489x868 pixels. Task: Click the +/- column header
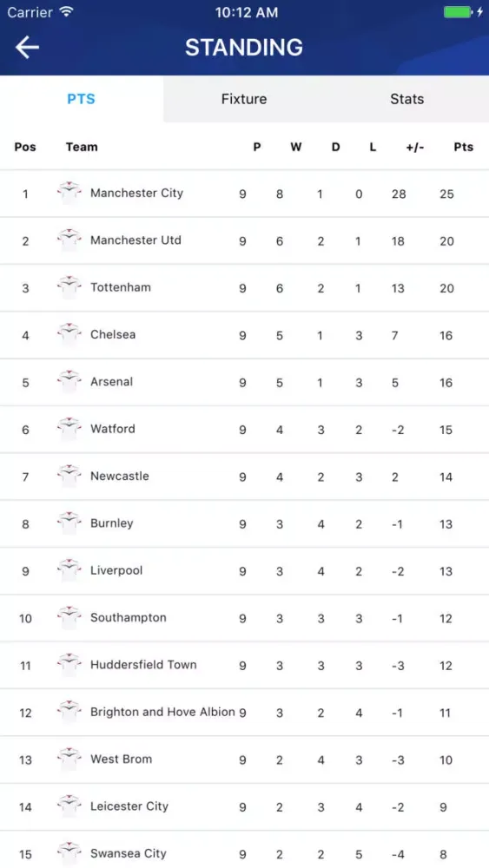tap(415, 147)
